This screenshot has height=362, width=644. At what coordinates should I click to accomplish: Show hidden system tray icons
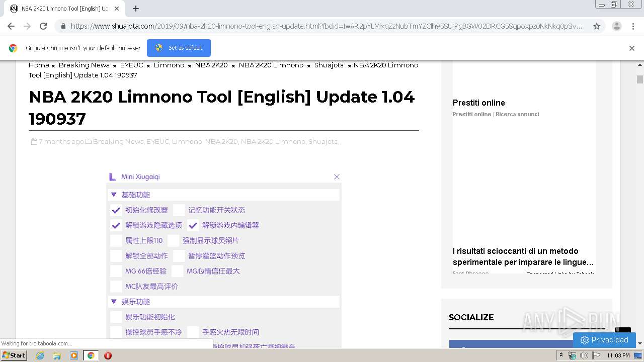coord(561,355)
